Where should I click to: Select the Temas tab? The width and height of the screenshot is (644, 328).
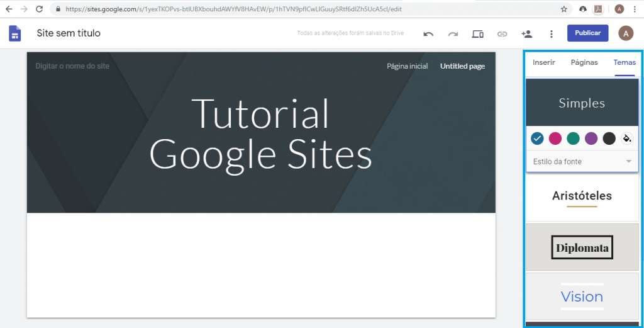tap(625, 62)
